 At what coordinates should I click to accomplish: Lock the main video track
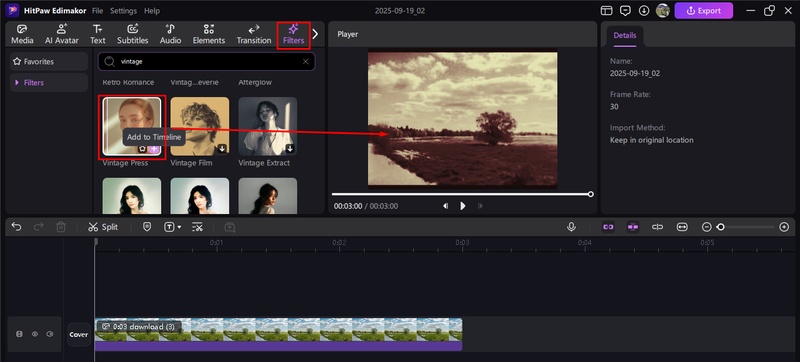pyautogui.click(x=19, y=334)
